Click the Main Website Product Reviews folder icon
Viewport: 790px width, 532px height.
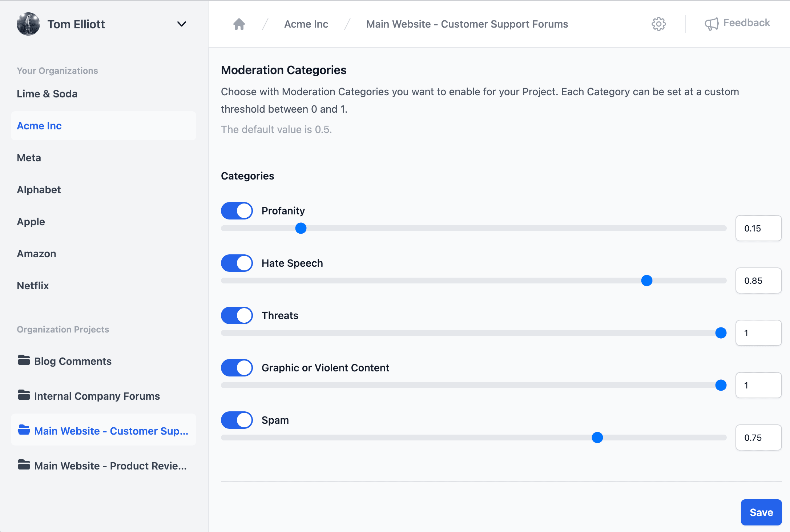coord(24,465)
